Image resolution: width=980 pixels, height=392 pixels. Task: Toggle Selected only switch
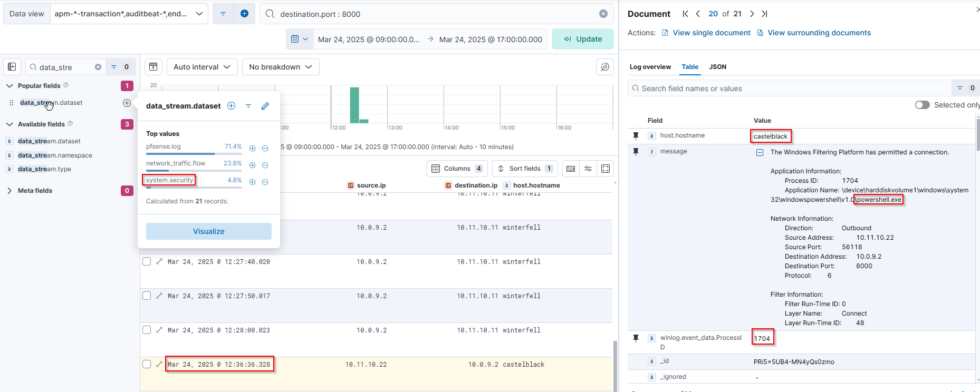pyautogui.click(x=923, y=105)
